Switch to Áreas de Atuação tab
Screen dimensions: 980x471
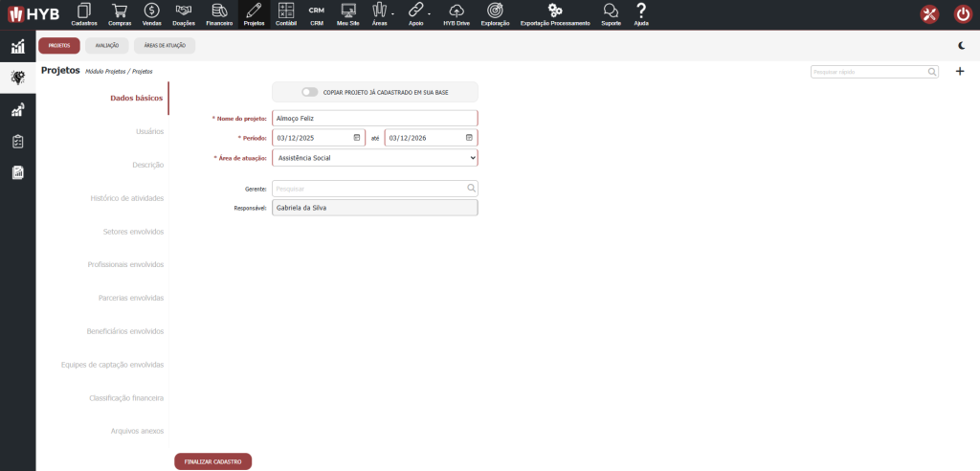(x=165, y=45)
